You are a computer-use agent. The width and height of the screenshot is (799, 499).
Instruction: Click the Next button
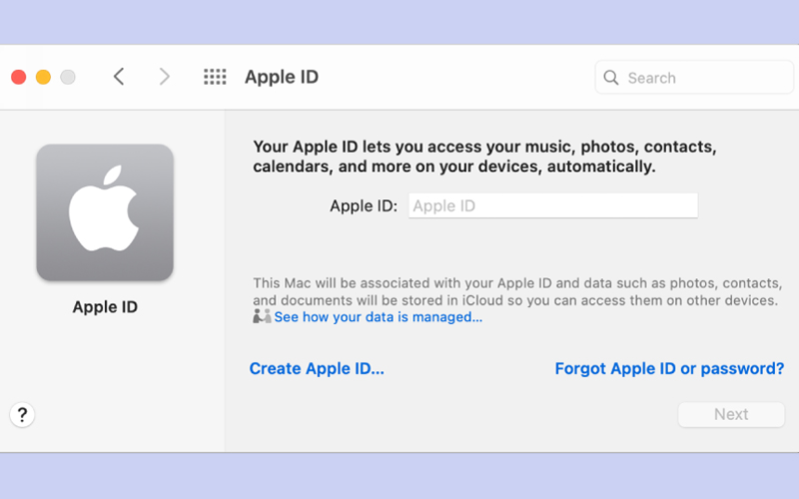click(731, 414)
